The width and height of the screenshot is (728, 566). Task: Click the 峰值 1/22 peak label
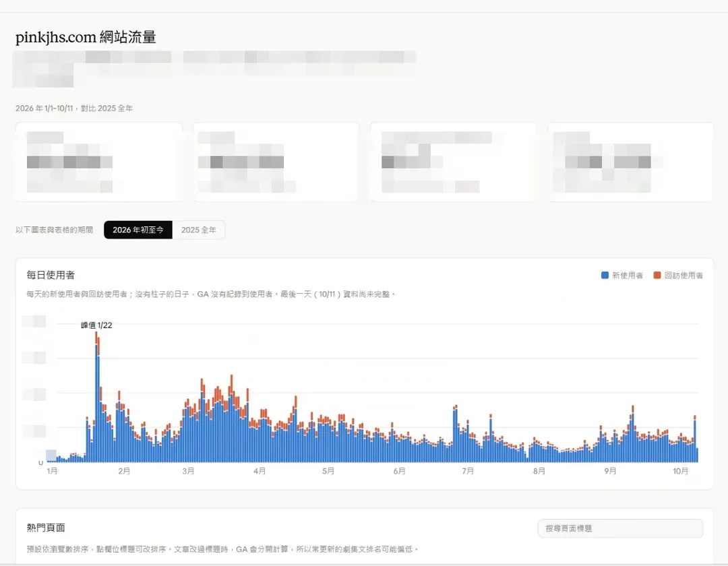96,325
